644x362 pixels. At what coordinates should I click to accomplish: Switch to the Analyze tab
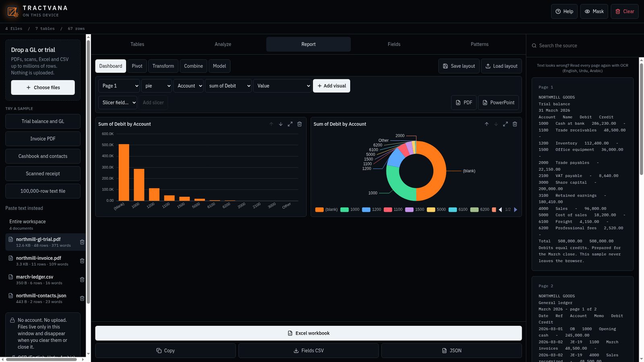[x=223, y=44]
